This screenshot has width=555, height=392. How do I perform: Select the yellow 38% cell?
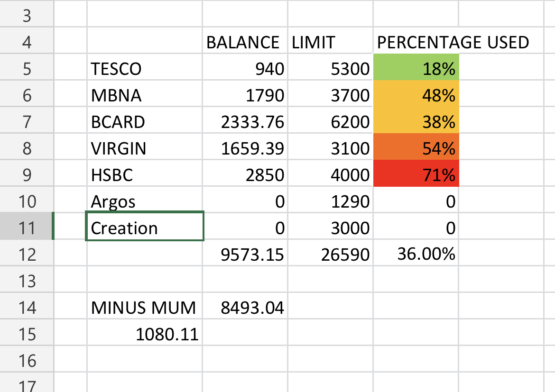[x=416, y=120]
